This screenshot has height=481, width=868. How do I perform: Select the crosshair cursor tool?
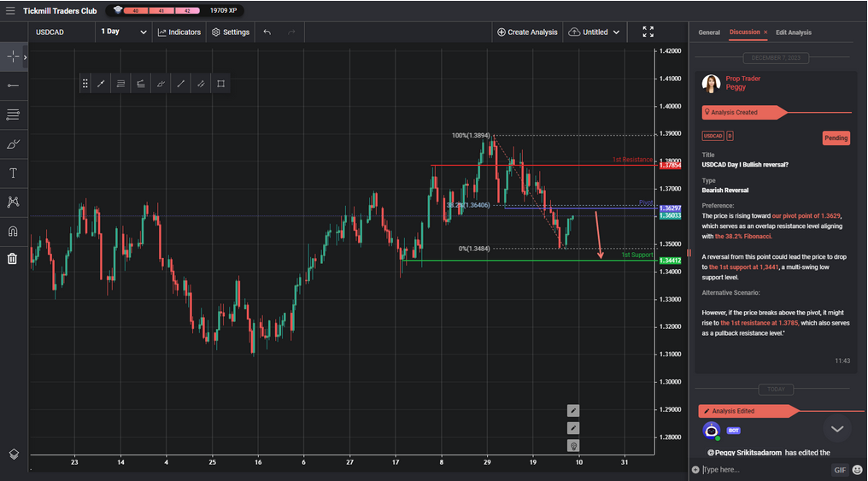13,56
